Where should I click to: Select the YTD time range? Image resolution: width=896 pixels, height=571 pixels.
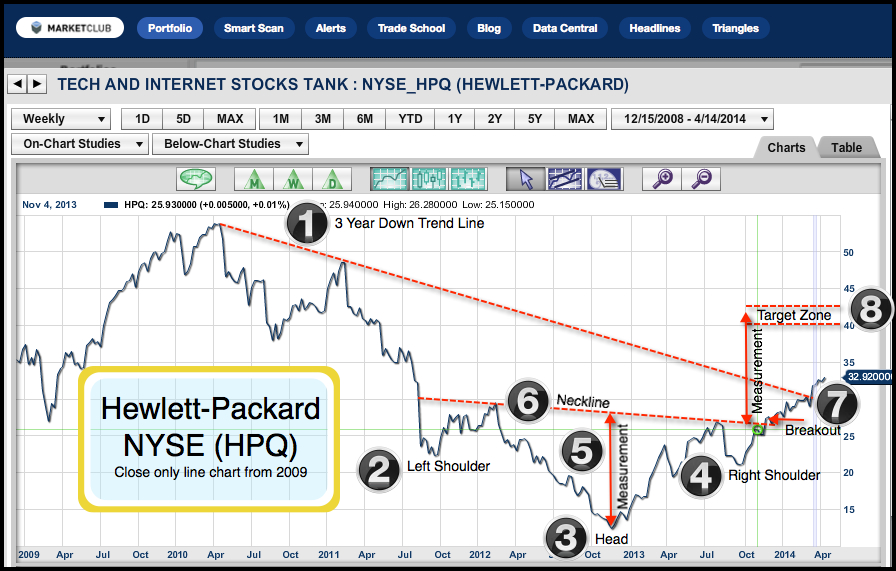tap(410, 119)
